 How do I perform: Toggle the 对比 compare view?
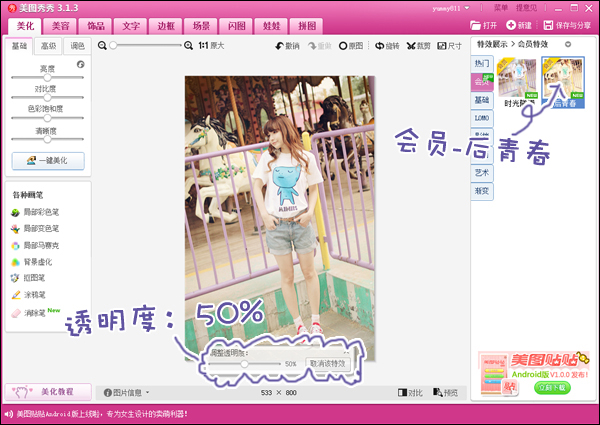(x=410, y=392)
